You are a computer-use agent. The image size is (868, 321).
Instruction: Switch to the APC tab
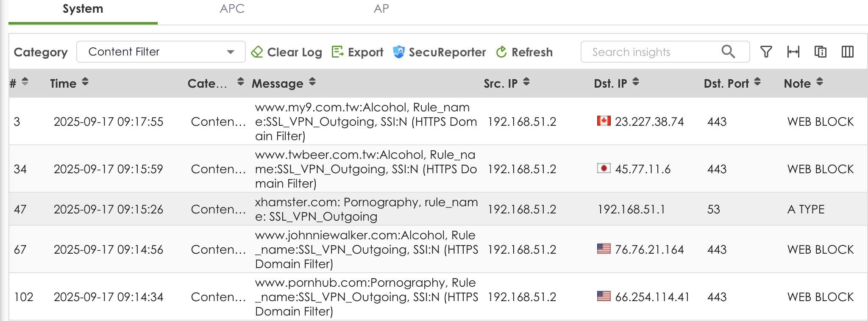pos(232,9)
